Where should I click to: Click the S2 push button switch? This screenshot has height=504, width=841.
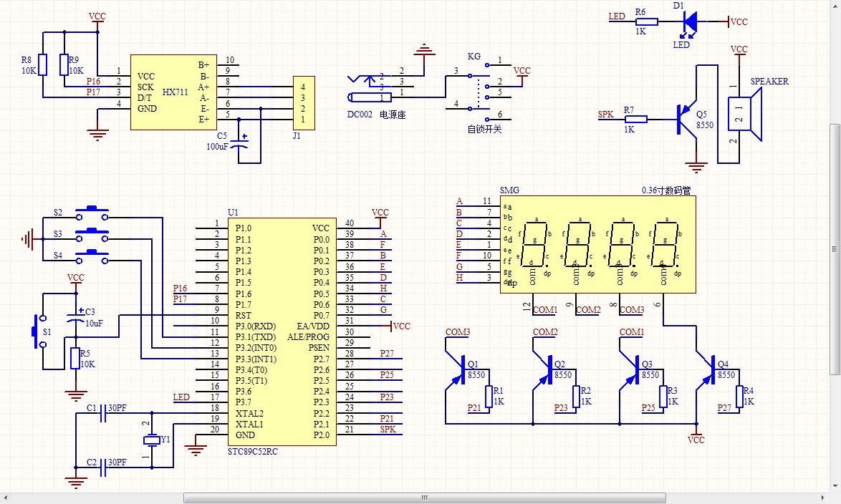pos(92,213)
